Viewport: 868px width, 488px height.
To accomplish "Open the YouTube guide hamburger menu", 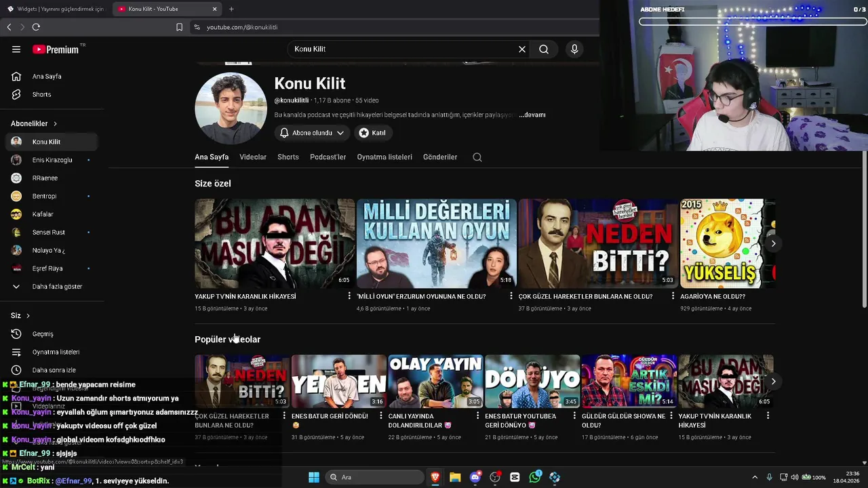I will point(16,49).
